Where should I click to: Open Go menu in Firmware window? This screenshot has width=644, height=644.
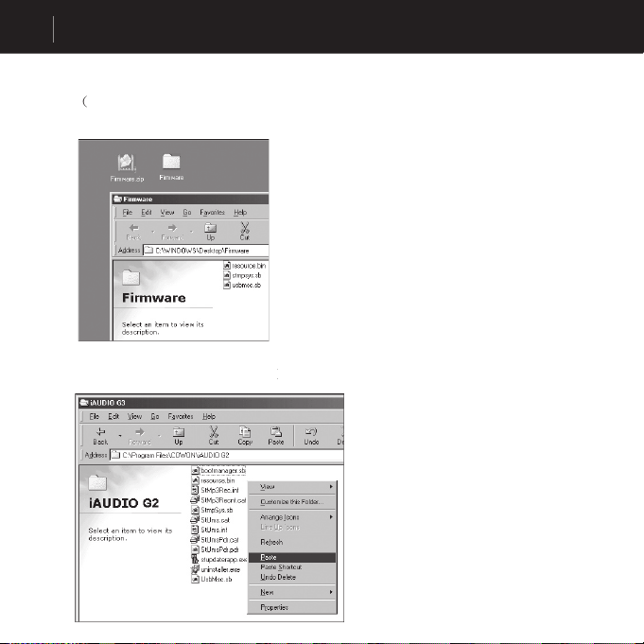(187, 213)
